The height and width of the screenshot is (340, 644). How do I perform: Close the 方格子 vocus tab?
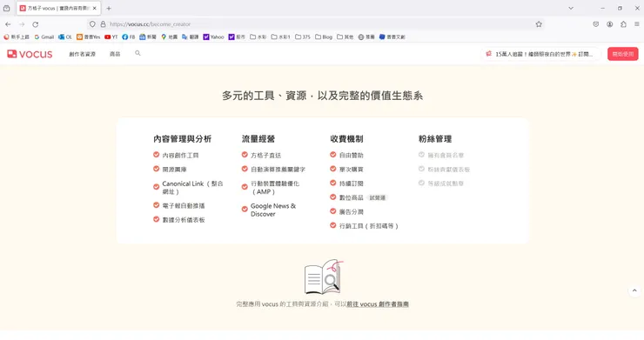[95, 8]
